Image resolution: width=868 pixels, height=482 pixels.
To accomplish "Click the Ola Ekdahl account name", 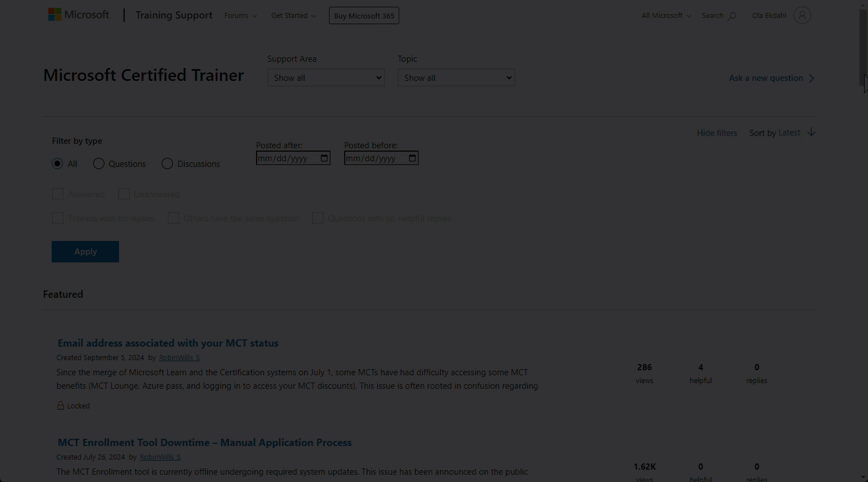I will tap(769, 16).
